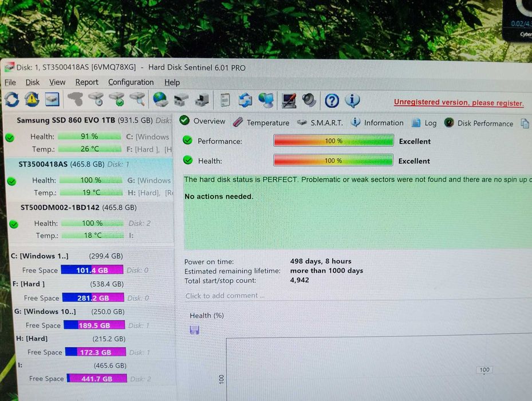This screenshot has height=401, width=532.
Task: Click the dark drive device toolbar icon
Action: pos(202,100)
